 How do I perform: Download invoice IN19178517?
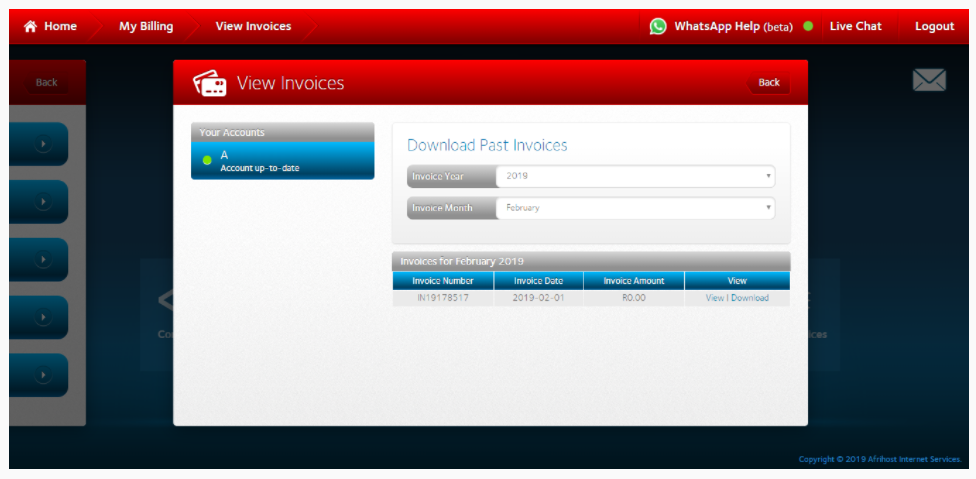pos(750,298)
